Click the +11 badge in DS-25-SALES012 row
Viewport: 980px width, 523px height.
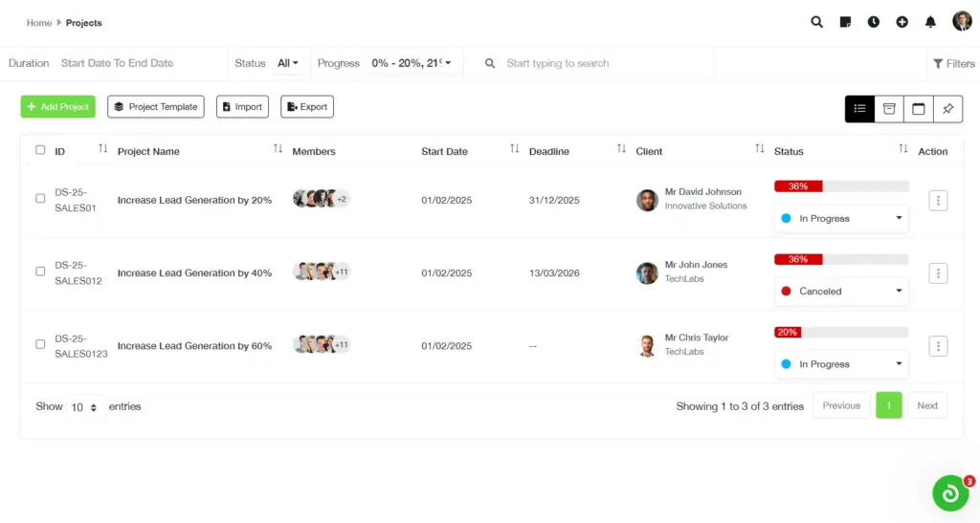click(342, 272)
